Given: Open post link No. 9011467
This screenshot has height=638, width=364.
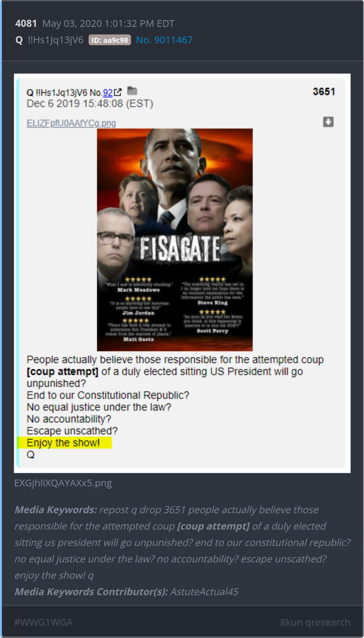Looking at the screenshot, I should [x=165, y=40].
